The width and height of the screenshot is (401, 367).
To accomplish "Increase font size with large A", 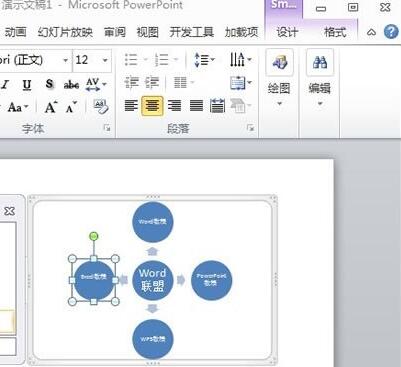I will [x=51, y=107].
